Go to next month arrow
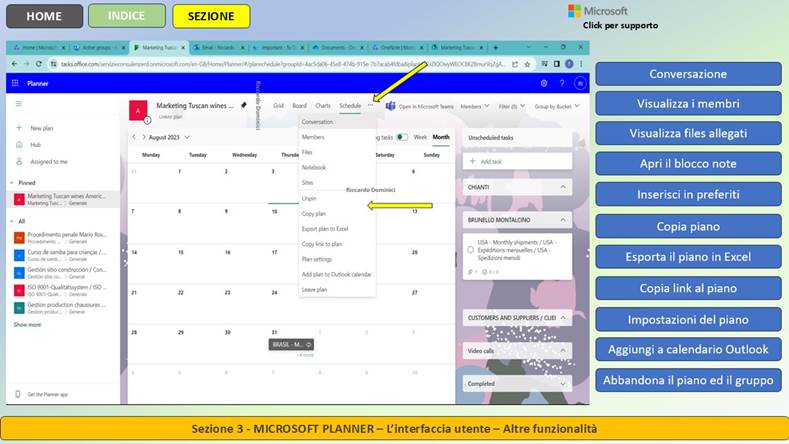The height and width of the screenshot is (444, 789). click(x=143, y=137)
